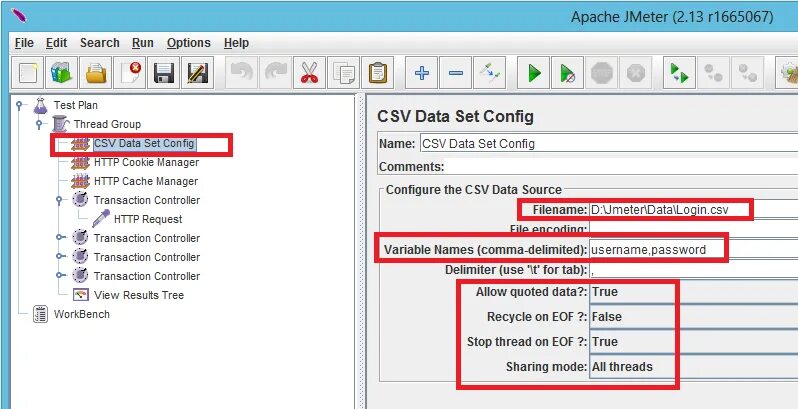
Task: Expand the fourth Transaction Controller node
Action: click(x=61, y=275)
